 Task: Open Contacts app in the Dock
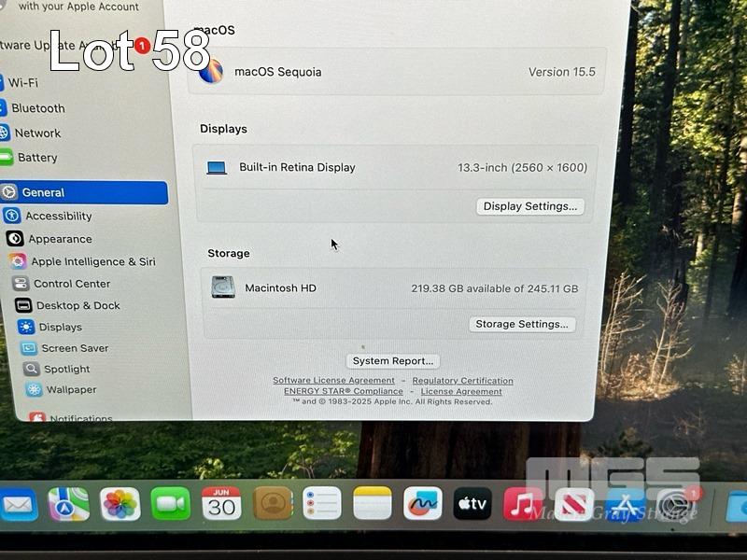click(272, 504)
